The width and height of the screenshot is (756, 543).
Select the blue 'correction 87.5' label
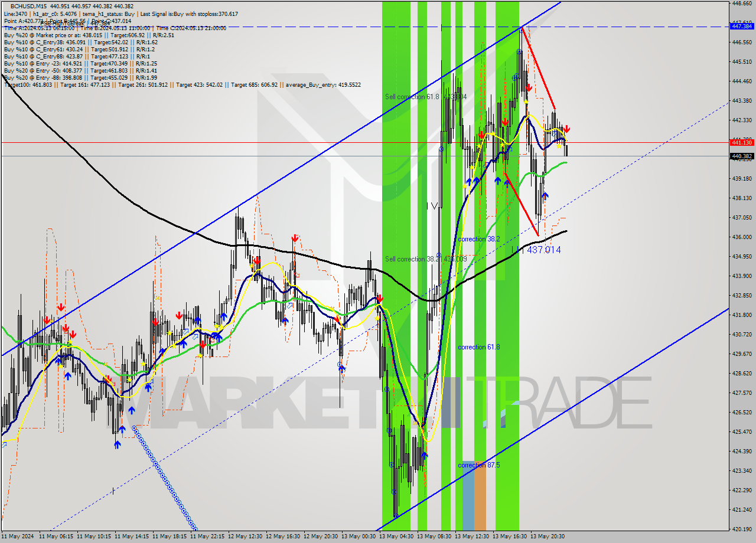[479, 465]
